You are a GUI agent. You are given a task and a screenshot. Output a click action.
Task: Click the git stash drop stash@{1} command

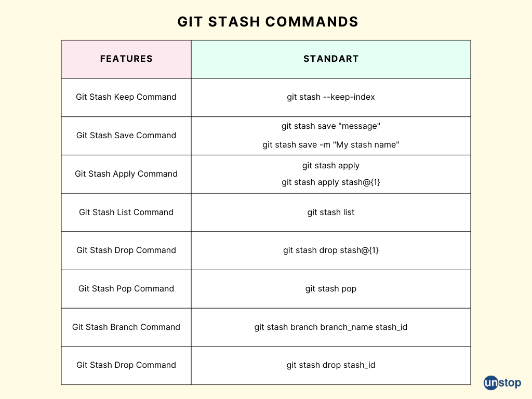331,250
